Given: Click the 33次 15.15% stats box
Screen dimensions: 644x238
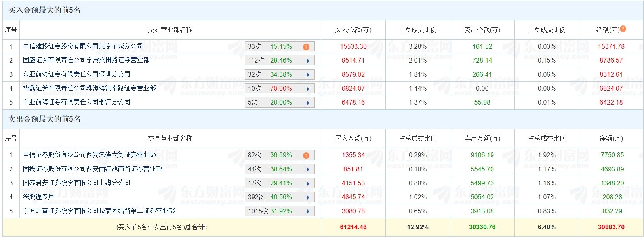Looking at the screenshot, I should point(280,46).
